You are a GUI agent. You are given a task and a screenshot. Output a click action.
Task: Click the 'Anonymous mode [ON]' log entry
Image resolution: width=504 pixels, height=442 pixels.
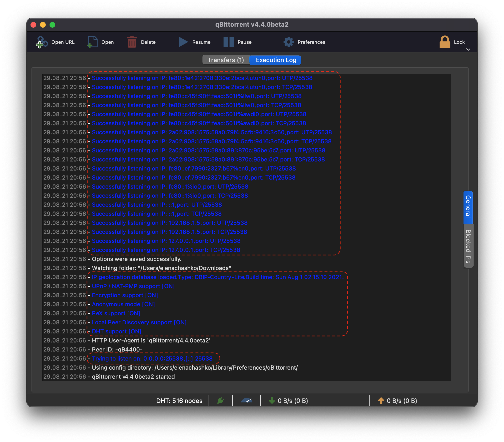pyautogui.click(x=123, y=304)
